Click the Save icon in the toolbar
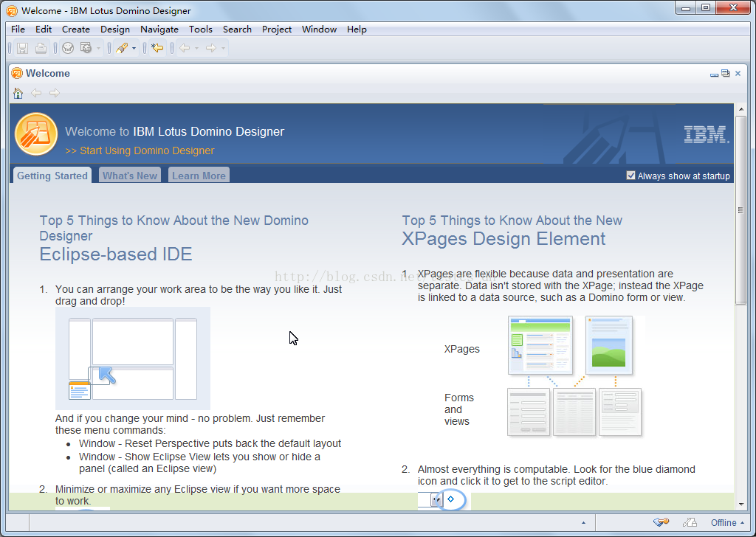 (22, 48)
